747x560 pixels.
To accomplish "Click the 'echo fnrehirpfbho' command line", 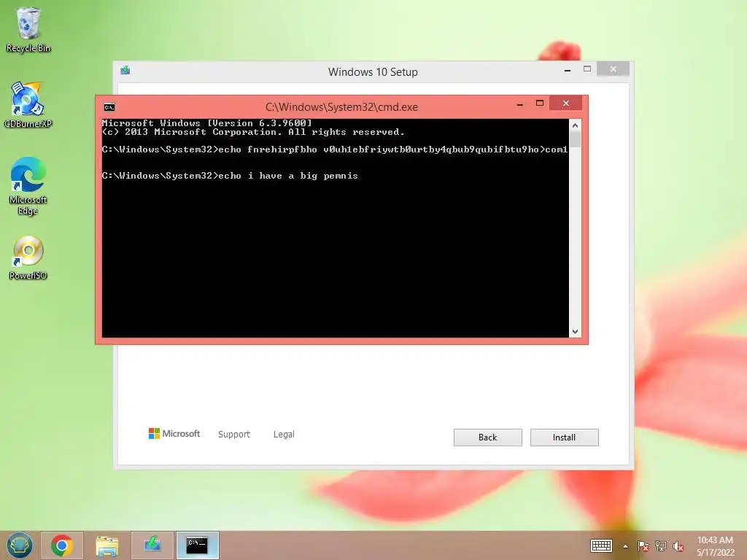I will tap(334, 149).
